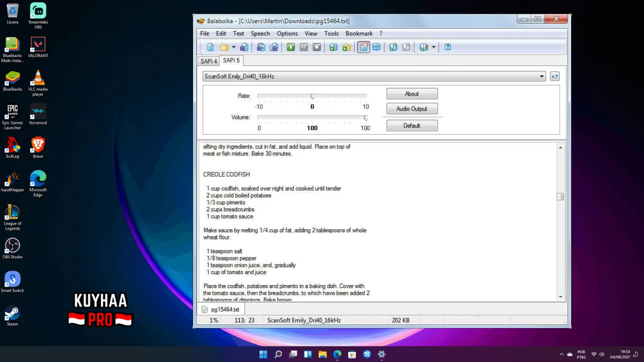Screen dimensions: 644x362
Task: Click the CREOLE CODFISH heading in the text
Action: coord(226,174)
